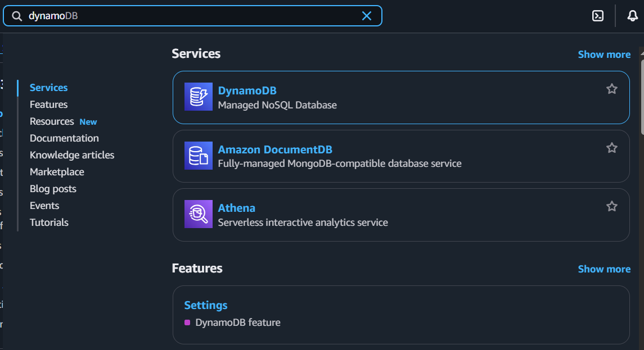Clear the search field with X
The width and height of the screenshot is (644, 350).
(366, 16)
